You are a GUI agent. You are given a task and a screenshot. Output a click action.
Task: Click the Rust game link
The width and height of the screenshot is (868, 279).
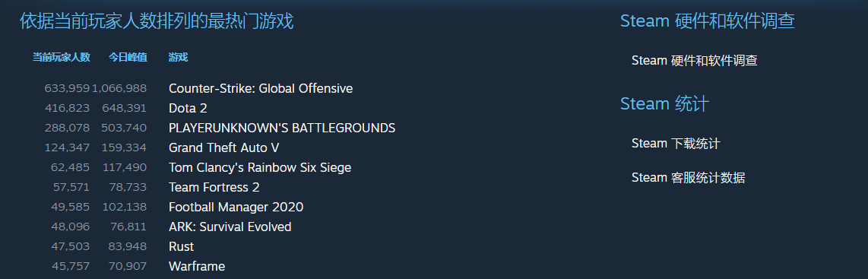tap(181, 246)
